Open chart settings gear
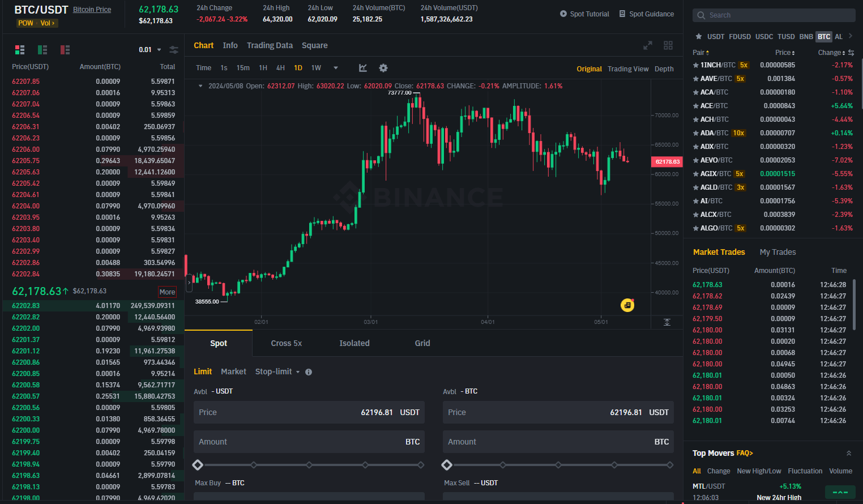The height and width of the screenshot is (504, 863). coord(383,68)
